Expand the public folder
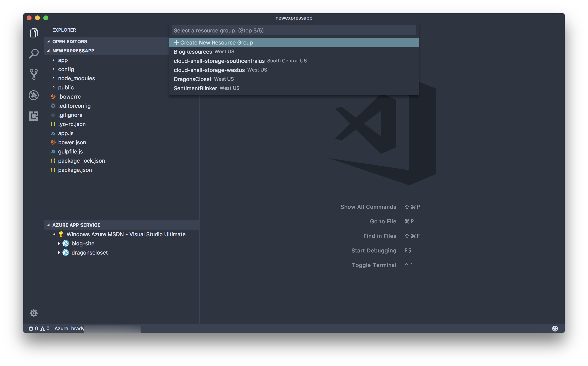This screenshot has width=588, height=366. click(x=53, y=87)
